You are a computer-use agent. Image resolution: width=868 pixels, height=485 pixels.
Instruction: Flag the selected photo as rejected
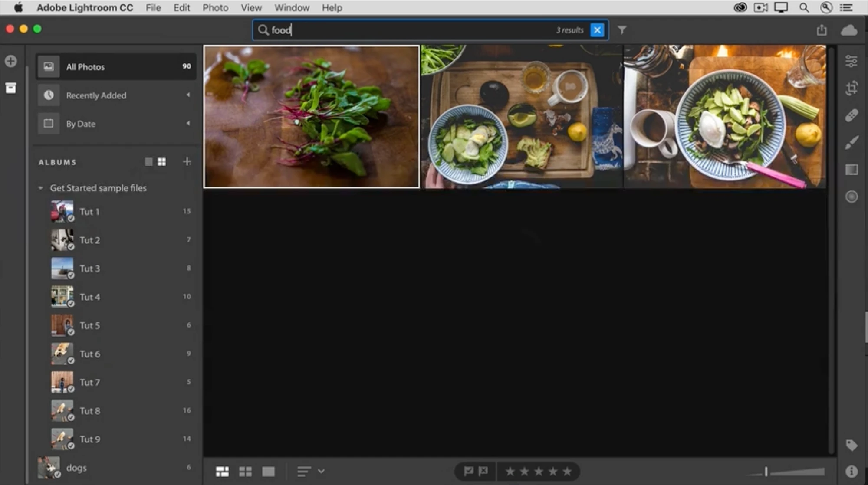pyautogui.click(x=484, y=471)
